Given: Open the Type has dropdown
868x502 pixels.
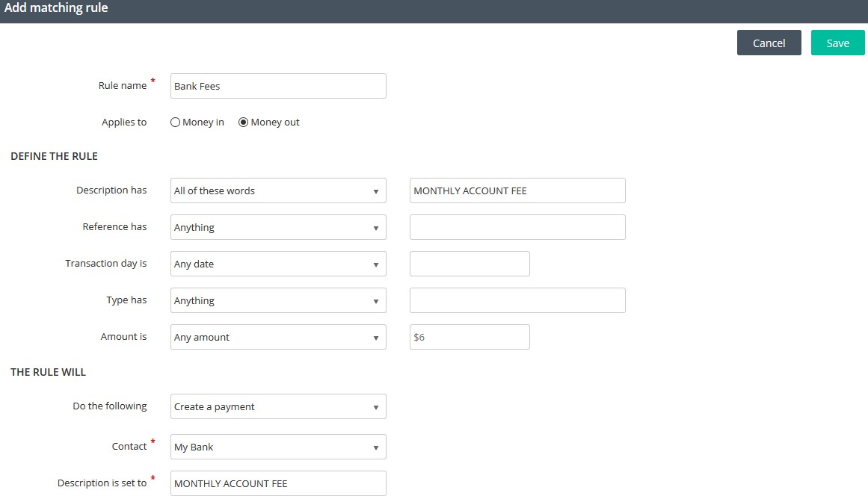Looking at the screenshot, I should (x=278, y=300).
